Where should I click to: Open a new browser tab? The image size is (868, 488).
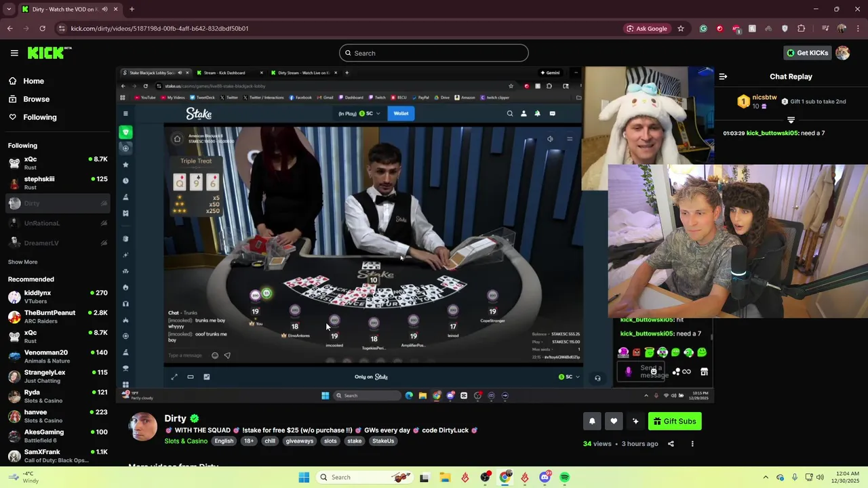[132, 9]
